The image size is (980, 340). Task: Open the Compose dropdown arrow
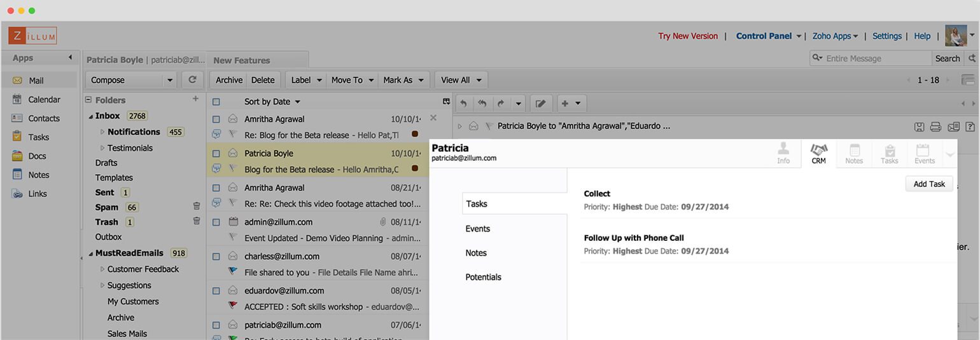click(x=169, y=81)
